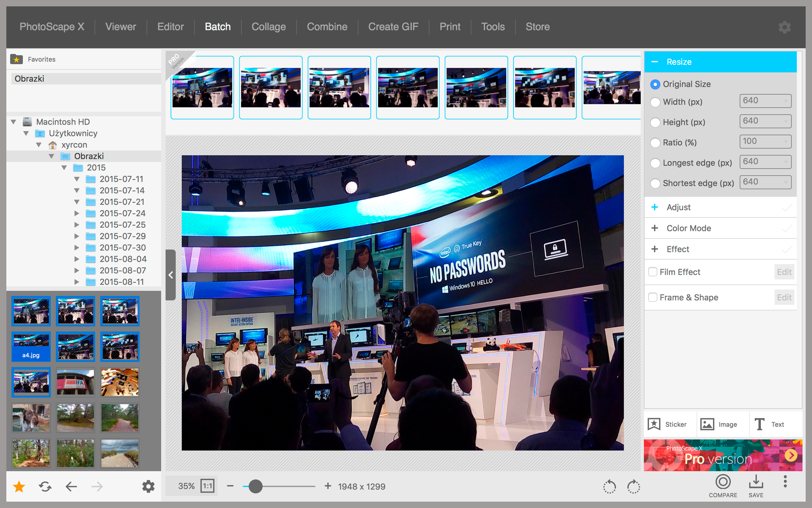Image resolution: width=812 pixels, height=508 pixels.
Task: Select the Użytkownicy folder
Action: [73, 133]
